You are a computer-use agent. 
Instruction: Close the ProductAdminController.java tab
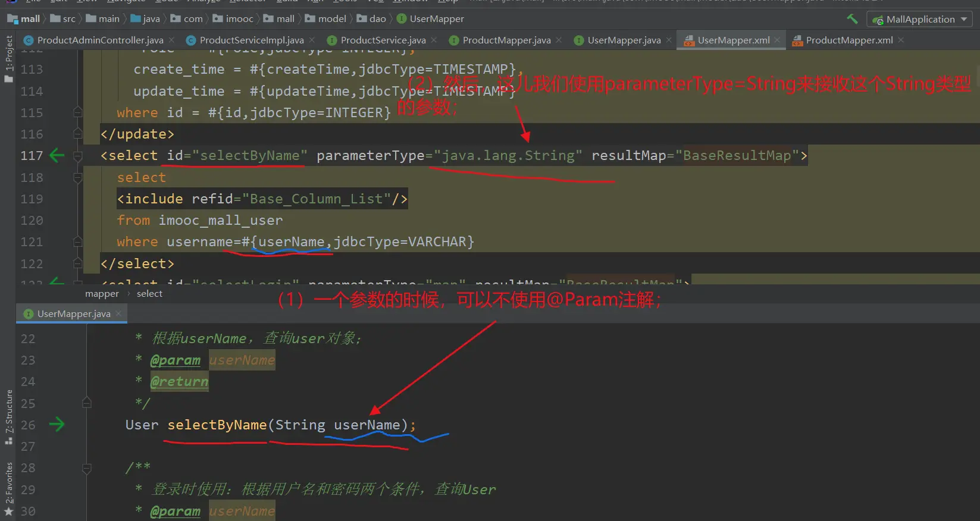[x=171, y=40]
